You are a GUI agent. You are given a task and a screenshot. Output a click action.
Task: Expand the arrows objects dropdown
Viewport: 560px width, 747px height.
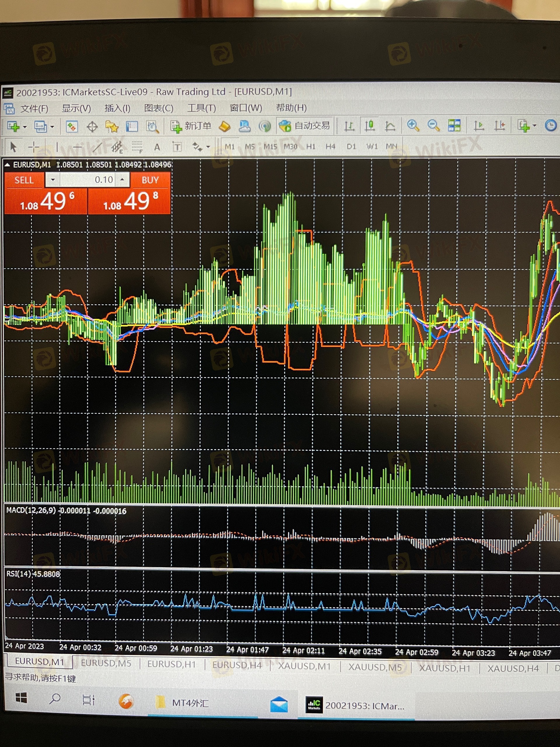(208, 147)
